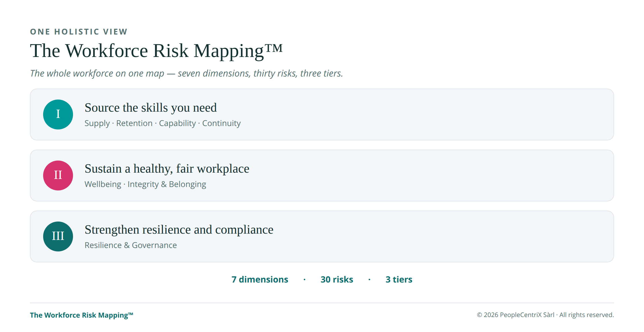
Task: Click the teal tier I circle badge
Action: [58, 115]
